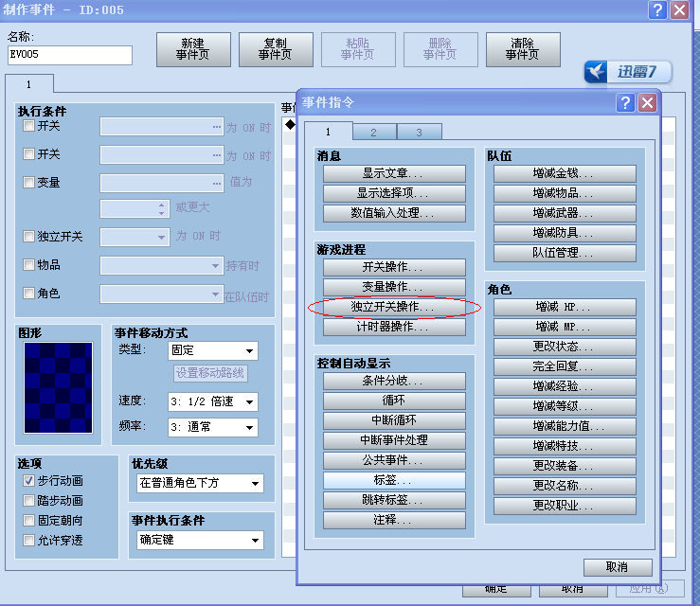Image resolution: width=700 pixels, height=606 pixels.
Task: Check the 角色 condition checkbox
Action: [x=28, y=294]
